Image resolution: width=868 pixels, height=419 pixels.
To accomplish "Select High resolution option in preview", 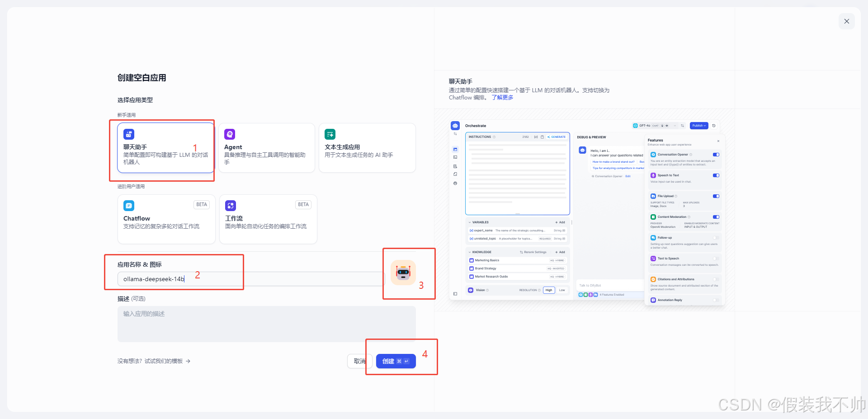I will pos(549,290).
